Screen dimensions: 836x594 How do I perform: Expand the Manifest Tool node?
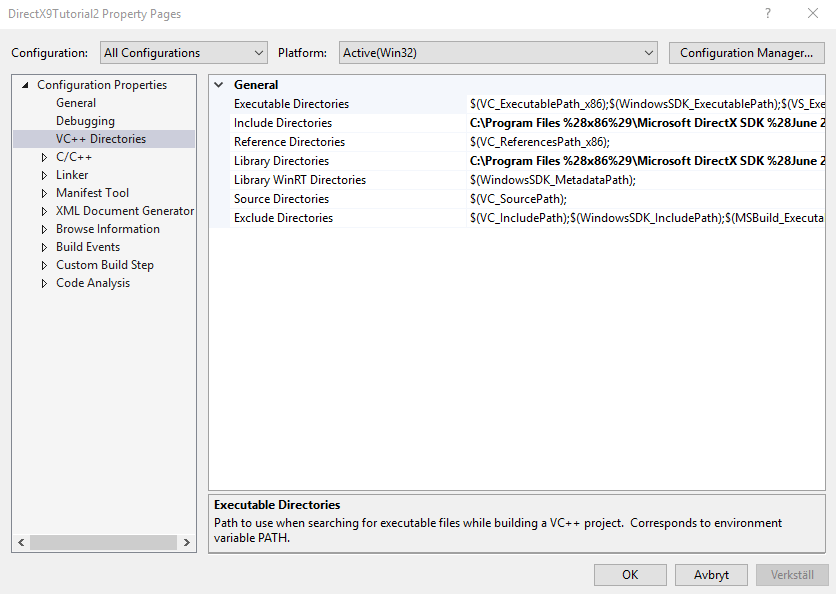tap(44, 194)
